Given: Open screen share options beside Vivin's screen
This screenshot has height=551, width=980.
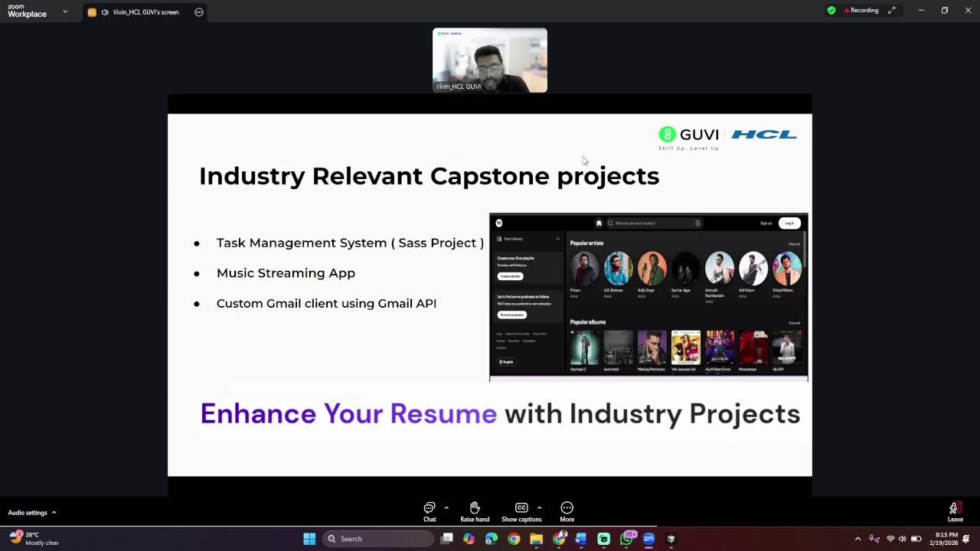Looking at the screenshot, I should [x=199, y=12].
